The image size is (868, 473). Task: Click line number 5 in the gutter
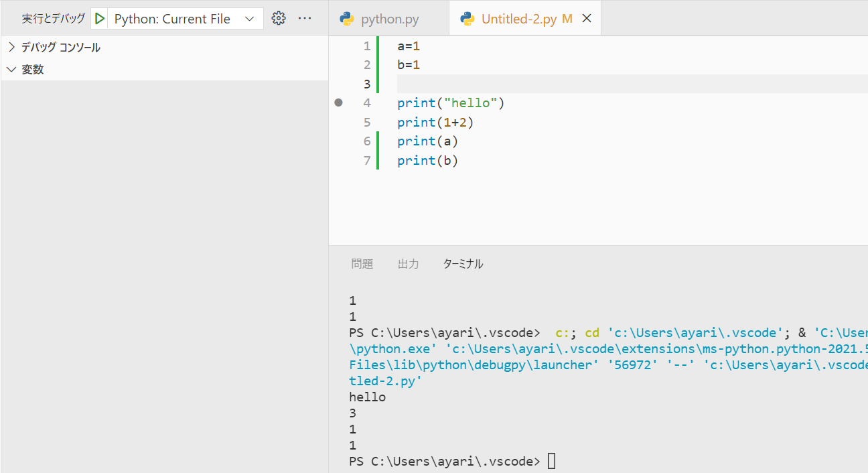coord(366,123)
